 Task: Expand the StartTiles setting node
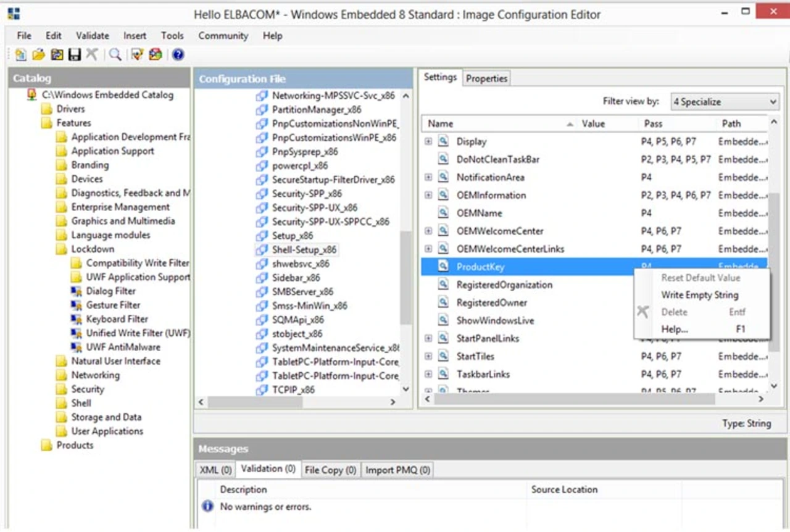428,356
